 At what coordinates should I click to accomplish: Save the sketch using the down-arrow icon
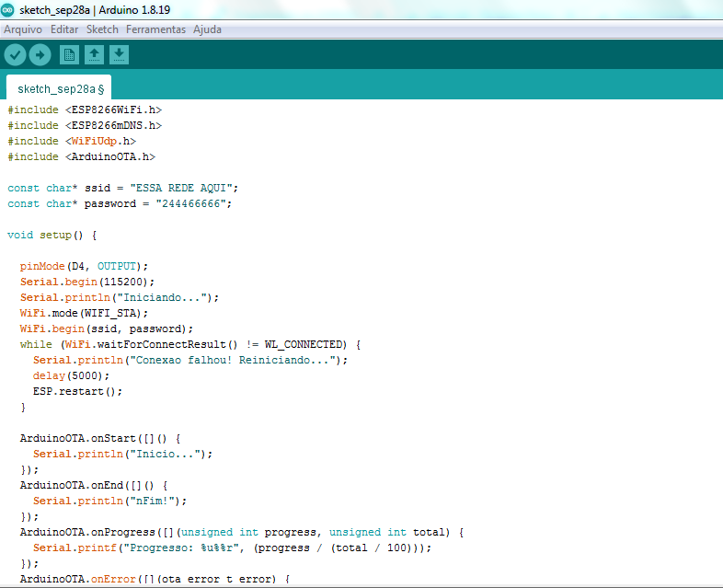pyautogui.click(x=119, y=55)
